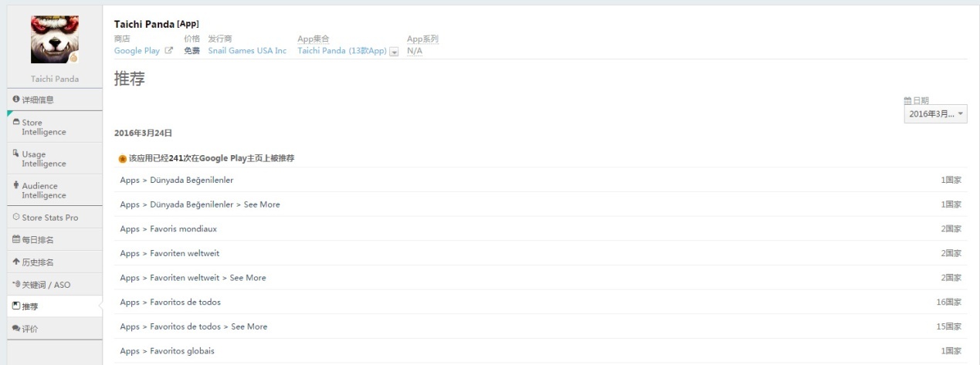
Task: Click the Taichi Panda app icon thumbnail
Action: [x=54, y=40]
